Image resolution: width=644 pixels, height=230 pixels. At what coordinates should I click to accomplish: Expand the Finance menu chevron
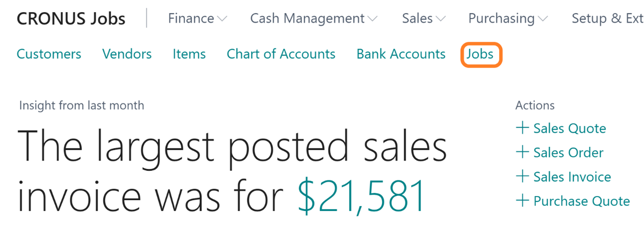point(222,19)
